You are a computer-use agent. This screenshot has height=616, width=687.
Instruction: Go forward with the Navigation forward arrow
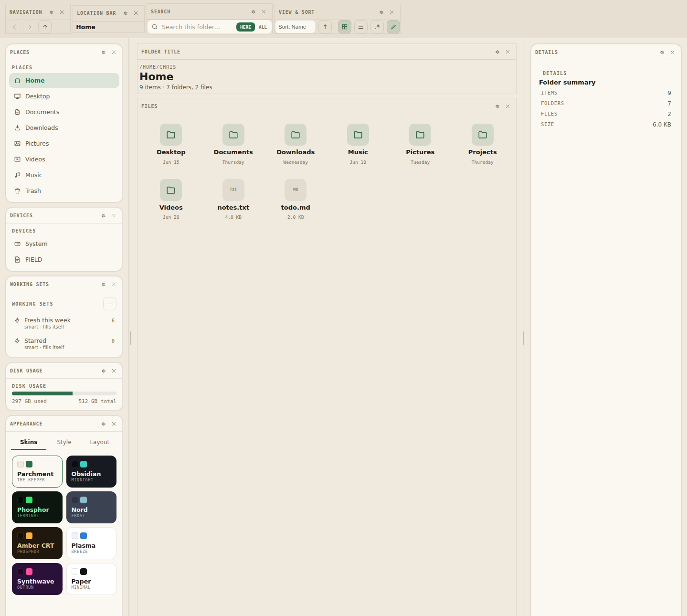tap(30, 27)
